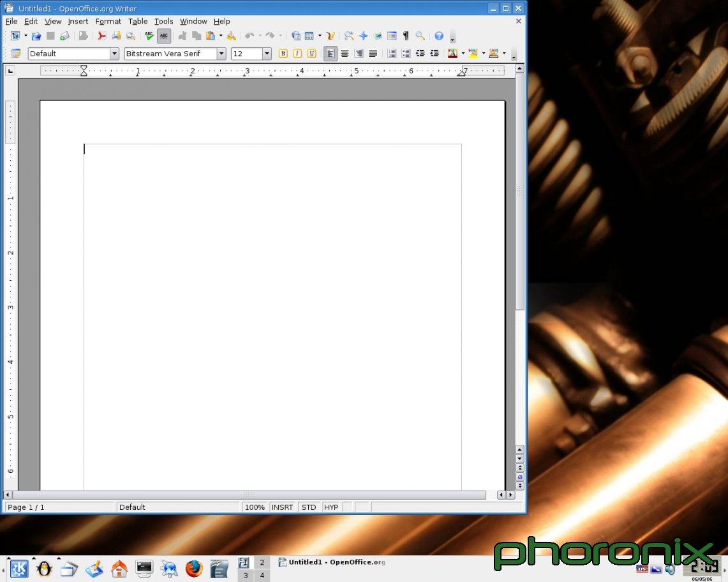
Task: Click the Styles and Formatting icon
Action: pos(16,54)
